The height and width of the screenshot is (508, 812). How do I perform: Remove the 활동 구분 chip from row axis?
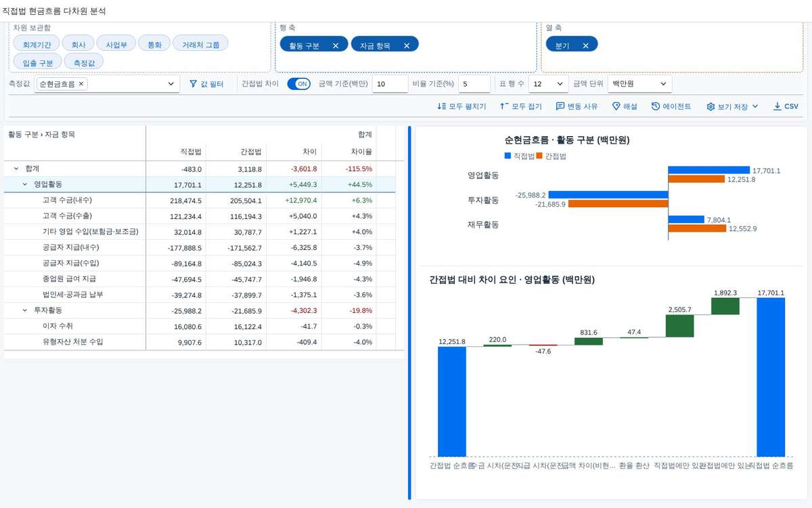335,45
